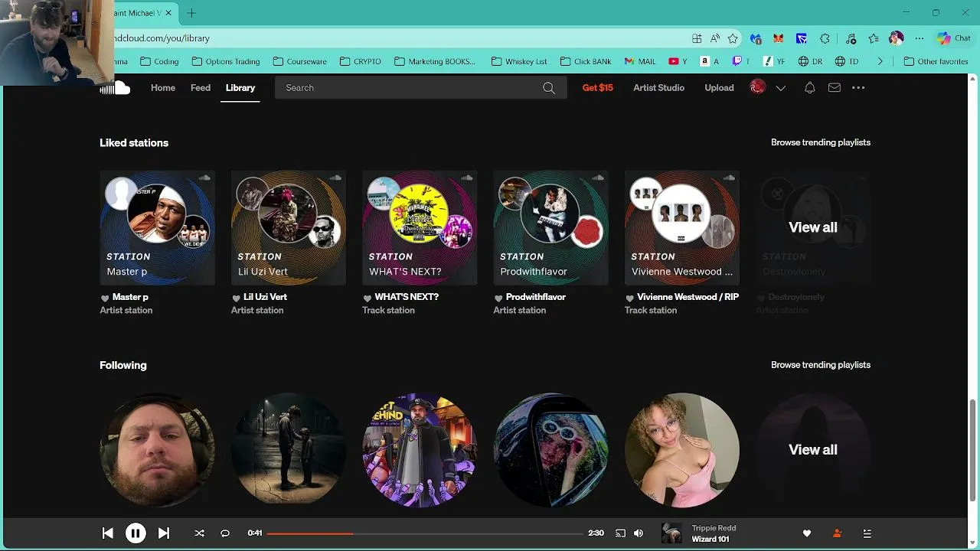
Task: Open the Lil Uzi Vert station artwork
Action: pyautogui.click(x=289, y=227)
